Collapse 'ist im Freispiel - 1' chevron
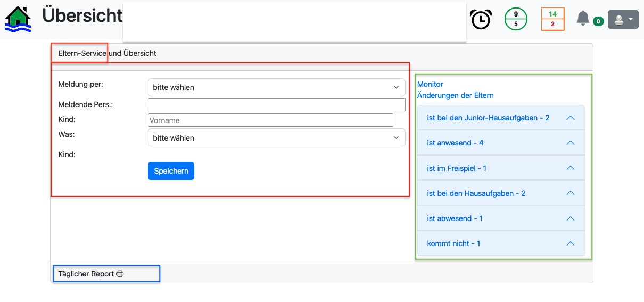The height and width of the screenshot is (302, 644). 570,168
